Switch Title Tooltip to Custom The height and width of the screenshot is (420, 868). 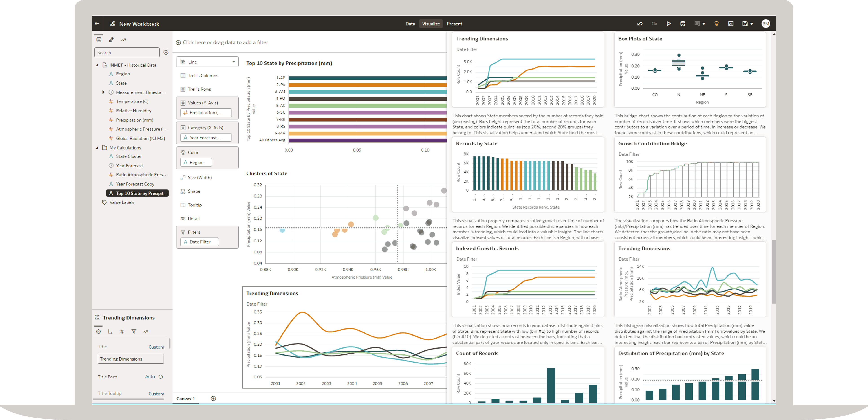(x=156, y=393)
